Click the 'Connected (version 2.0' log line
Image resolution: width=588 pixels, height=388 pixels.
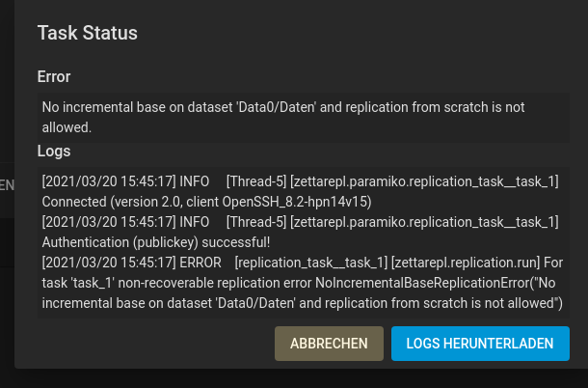click(206, 202)
